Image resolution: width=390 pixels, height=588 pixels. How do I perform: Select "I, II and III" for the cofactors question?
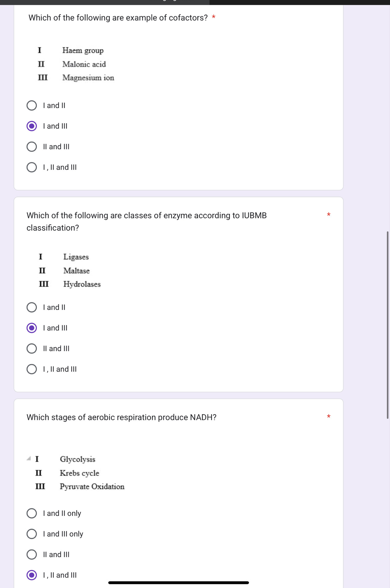tap(32, 167)
